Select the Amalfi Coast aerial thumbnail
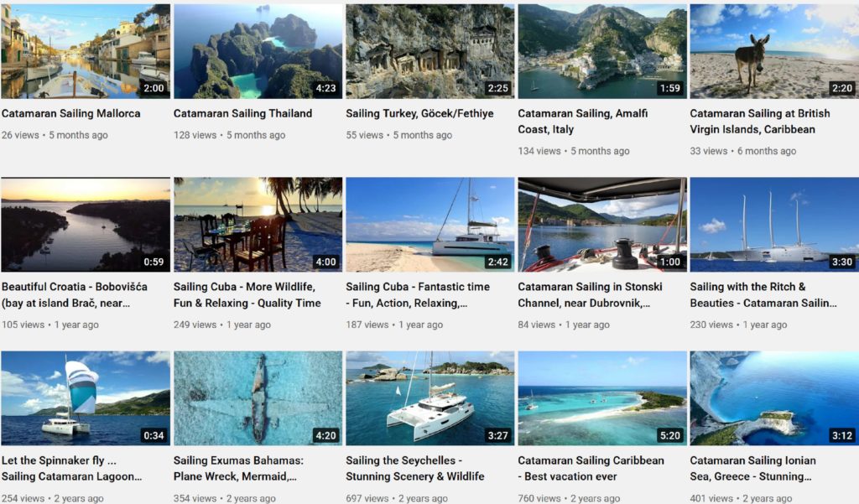 click(602, 51)
